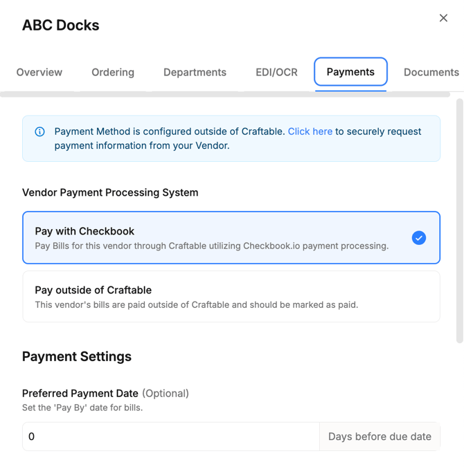Screen dimensions: 464x476
Task: Click the Vendor Payment Processing System label
Action: [110, 192]
